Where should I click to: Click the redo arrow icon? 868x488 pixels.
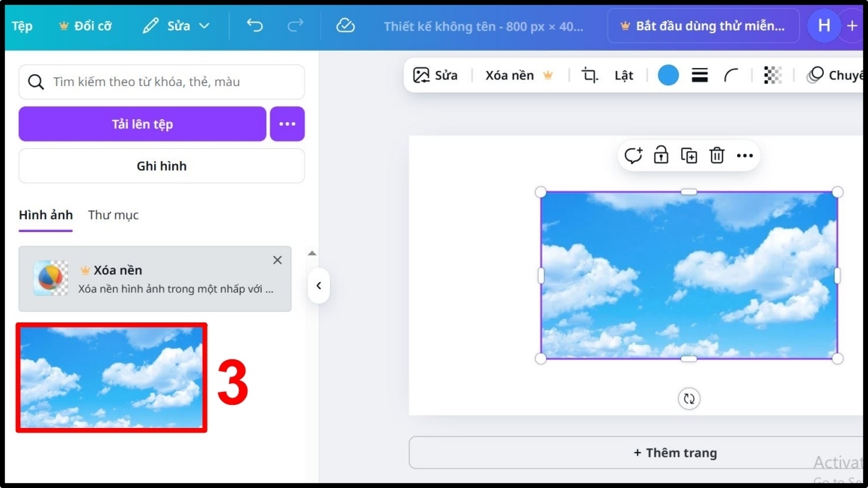pos(295,26)
